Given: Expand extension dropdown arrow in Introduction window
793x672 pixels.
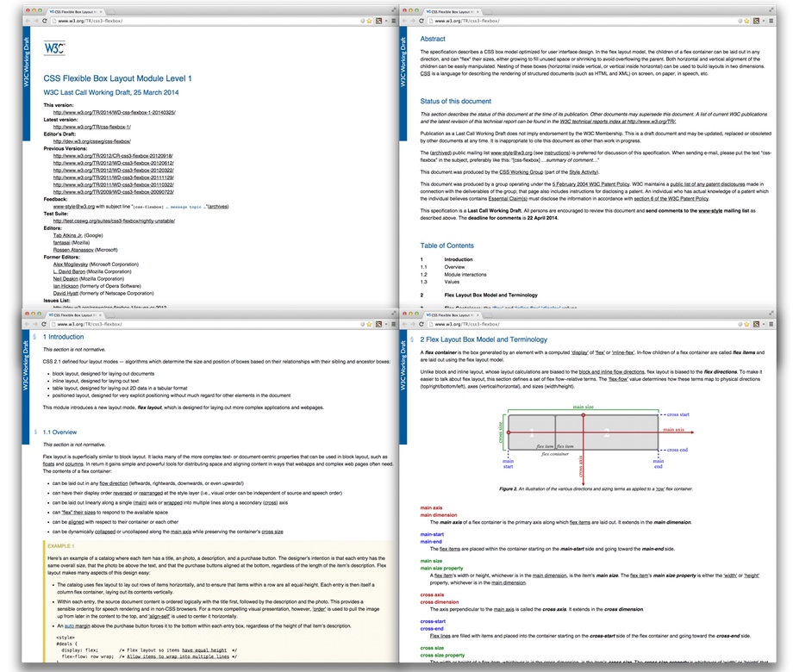Looking at the screenshot, I should point(386,324).
